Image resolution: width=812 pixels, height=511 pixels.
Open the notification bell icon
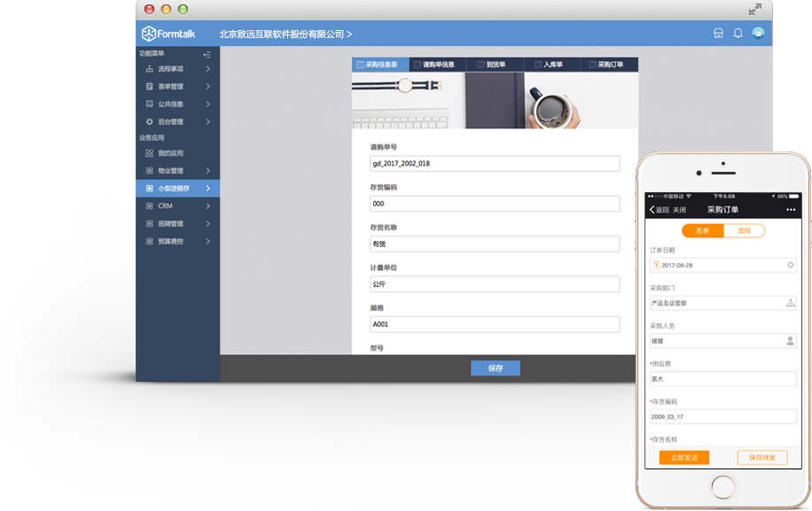point(738,33)
